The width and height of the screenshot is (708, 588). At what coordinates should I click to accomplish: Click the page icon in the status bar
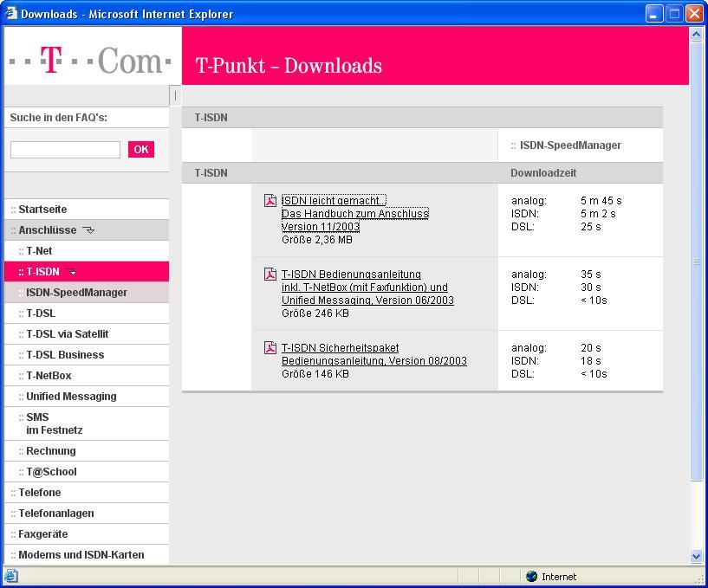(x=11, y=576)
